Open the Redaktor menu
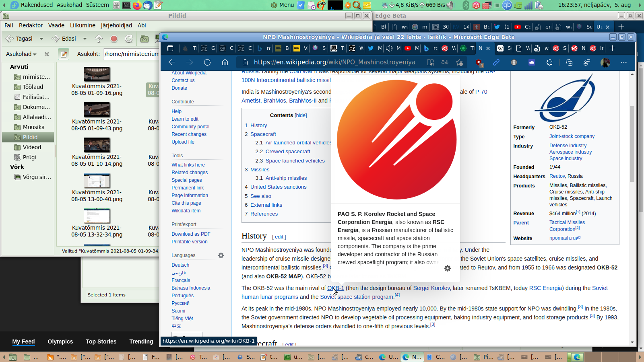 tap(31, 25)
